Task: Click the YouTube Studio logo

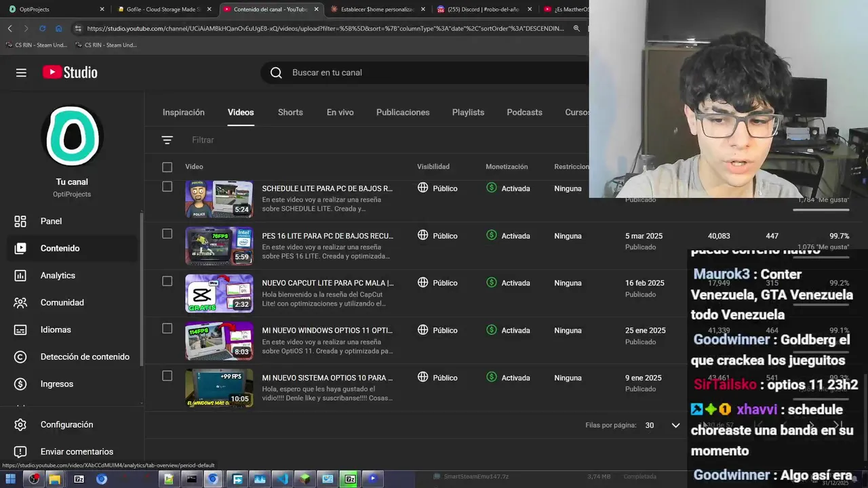Action: (x=70, y=73)
